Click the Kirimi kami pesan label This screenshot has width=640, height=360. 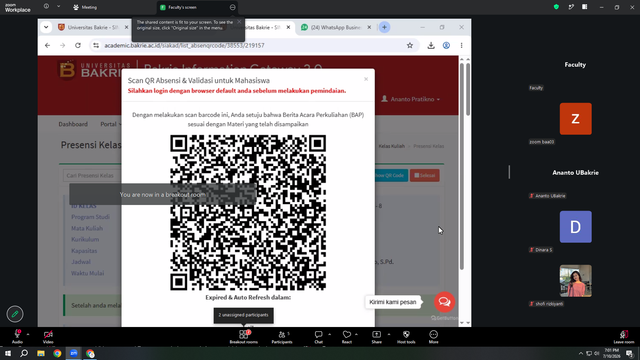[393, 302]
